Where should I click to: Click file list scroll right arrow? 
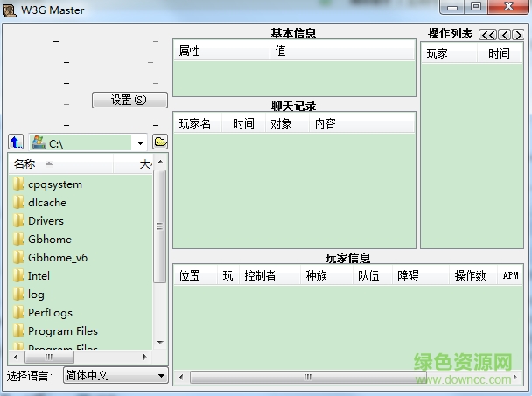(145, 357)
